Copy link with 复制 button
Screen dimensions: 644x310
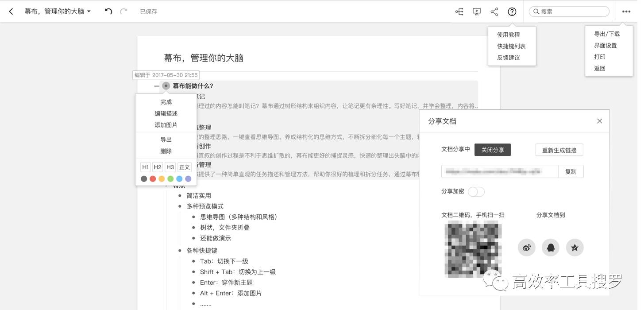571,171
